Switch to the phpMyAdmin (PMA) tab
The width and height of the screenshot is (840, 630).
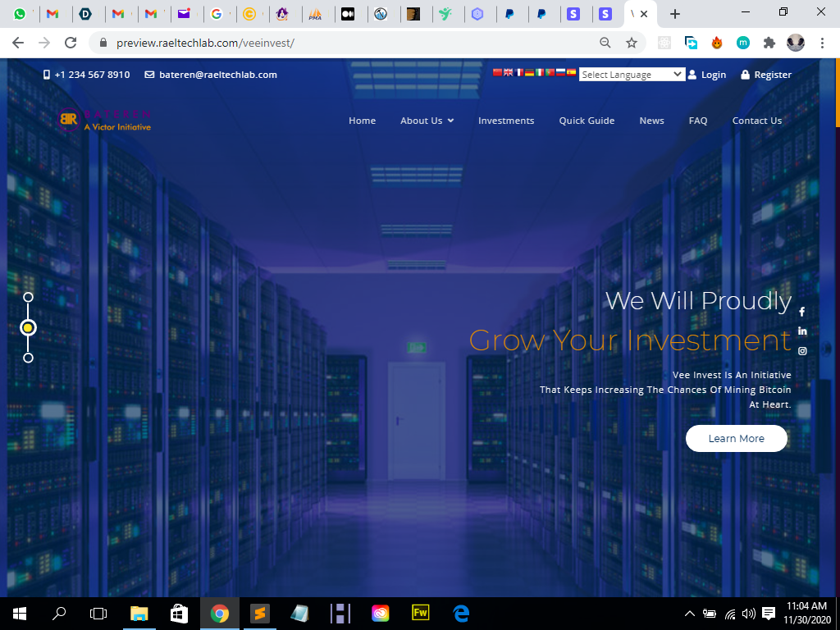(315, 14)
